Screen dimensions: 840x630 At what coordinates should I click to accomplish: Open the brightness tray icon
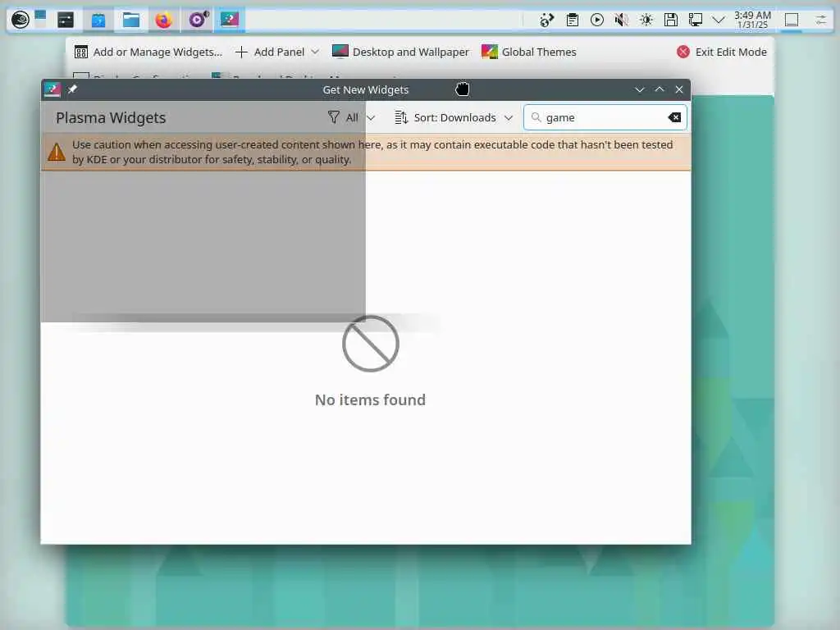pos(646,21)
